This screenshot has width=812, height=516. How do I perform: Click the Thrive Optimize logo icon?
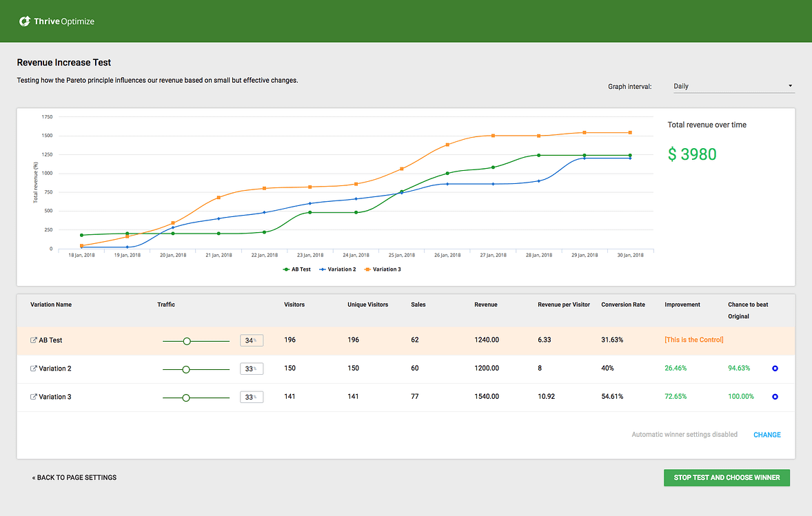[x=26, y=21]
